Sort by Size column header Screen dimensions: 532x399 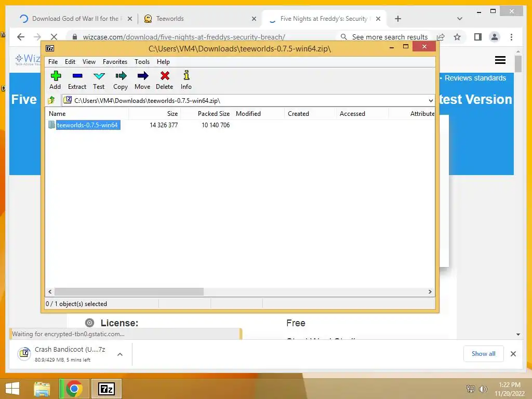(154, 114)
